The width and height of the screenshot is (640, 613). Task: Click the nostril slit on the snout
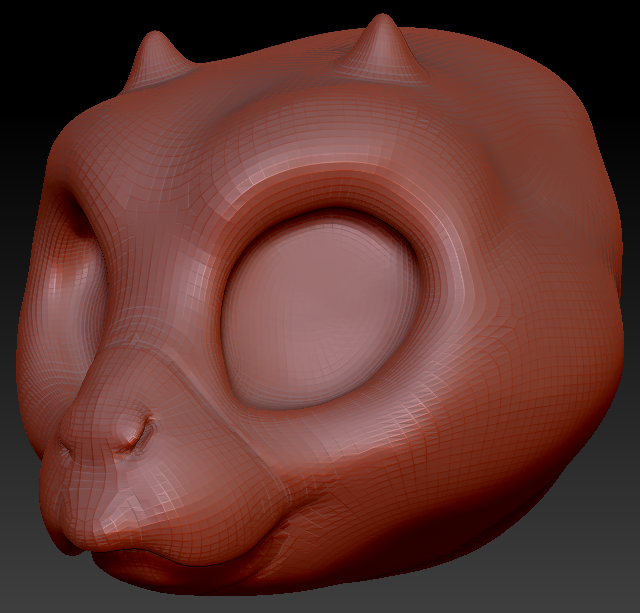pyautogui.click(x=140, y=431)
